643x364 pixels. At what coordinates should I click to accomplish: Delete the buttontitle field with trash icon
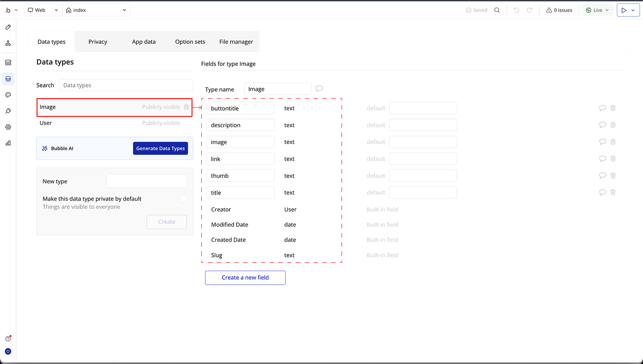coord(613,108)
